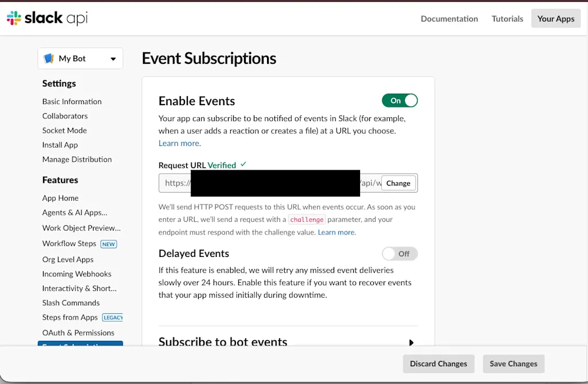Open Agents & AI Apps feature
This screenshot has height=384, width=588.
(75, 213)
